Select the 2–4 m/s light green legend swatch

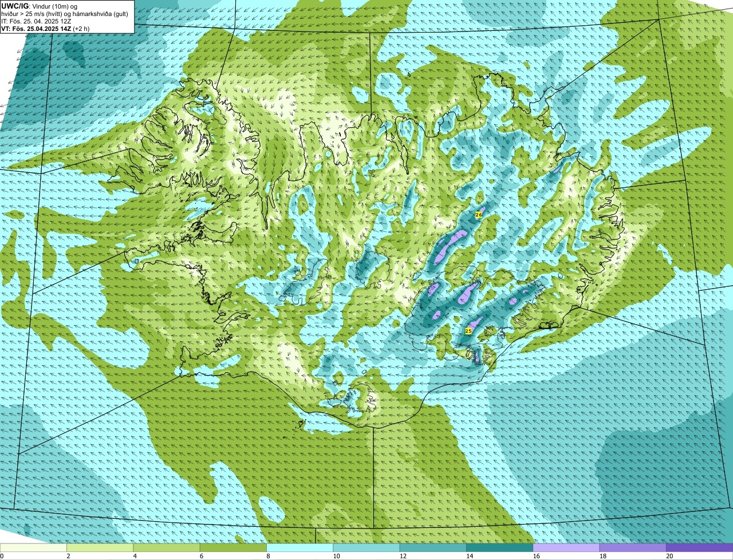[100, 548]
